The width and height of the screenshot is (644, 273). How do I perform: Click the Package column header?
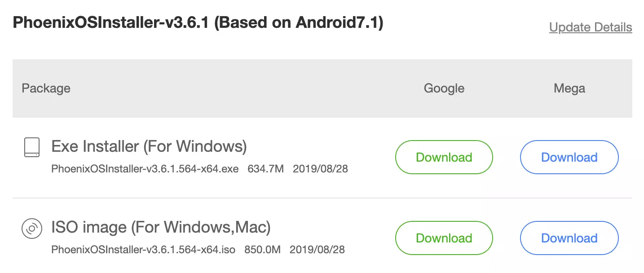click(46, 88)
